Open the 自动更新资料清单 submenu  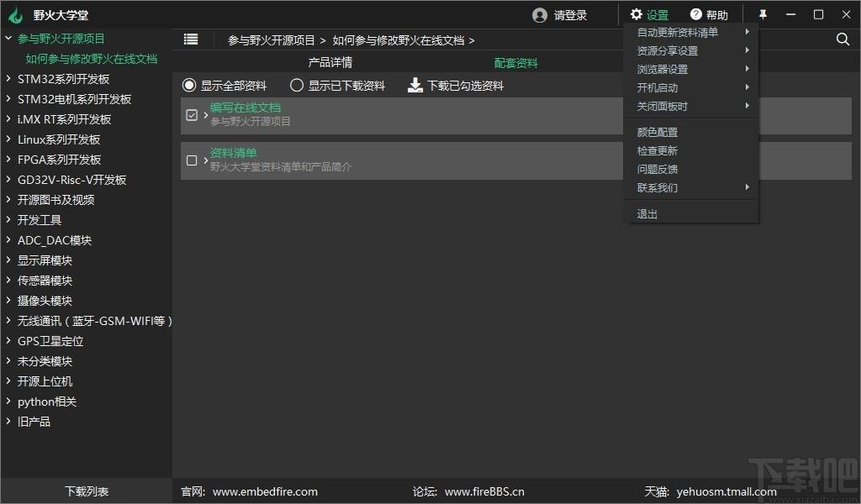click(x=693, y=33)
